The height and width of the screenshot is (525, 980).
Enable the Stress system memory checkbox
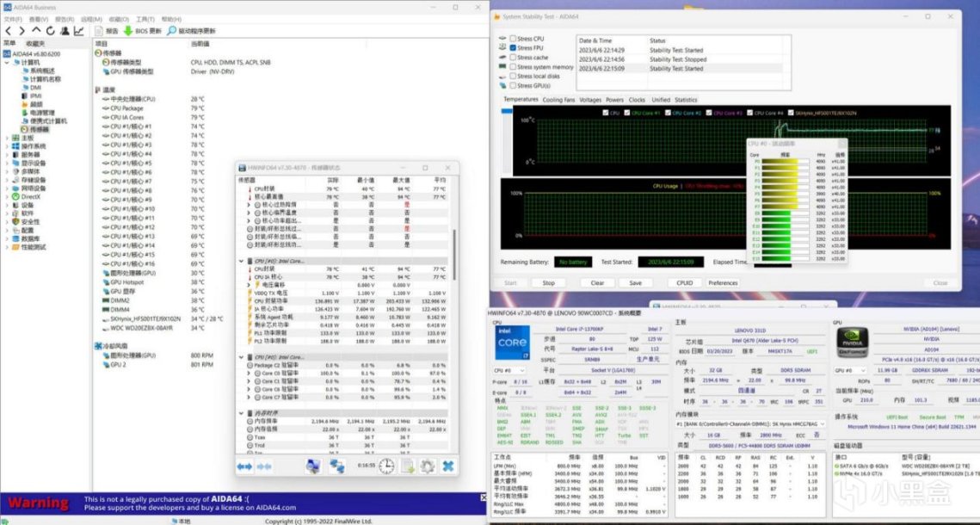pos(513,67)
